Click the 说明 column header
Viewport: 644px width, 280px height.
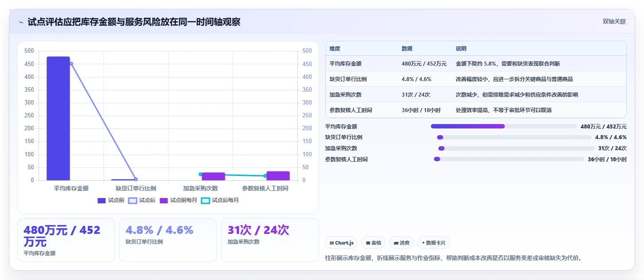tap(461, 49)
